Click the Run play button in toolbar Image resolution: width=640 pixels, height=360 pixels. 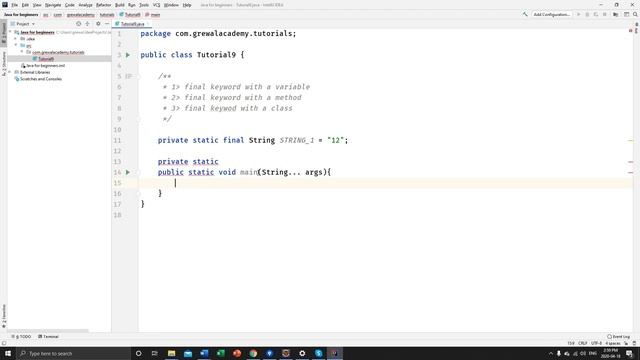(x=578, y=14)
